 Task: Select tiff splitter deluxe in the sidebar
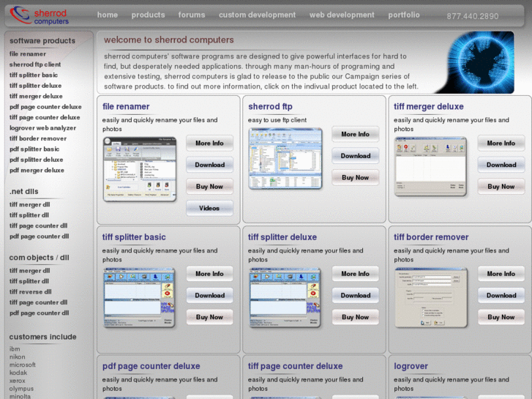coord(36,86)
